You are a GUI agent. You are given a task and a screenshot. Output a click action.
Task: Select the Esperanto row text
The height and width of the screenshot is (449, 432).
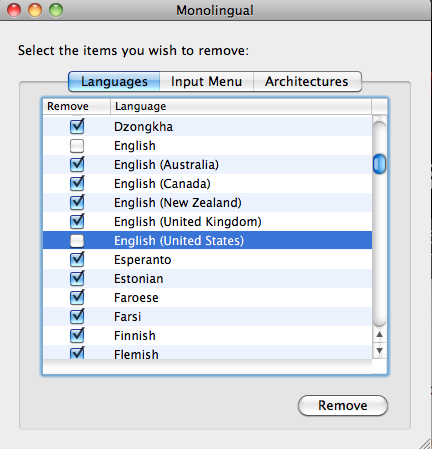click(x=143, y=260)
